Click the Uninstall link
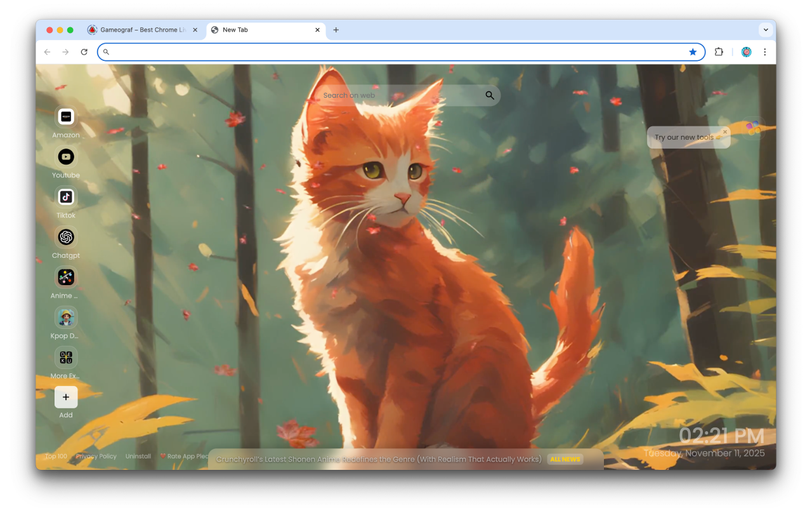 pyautogui.click(x=138, y=457)
